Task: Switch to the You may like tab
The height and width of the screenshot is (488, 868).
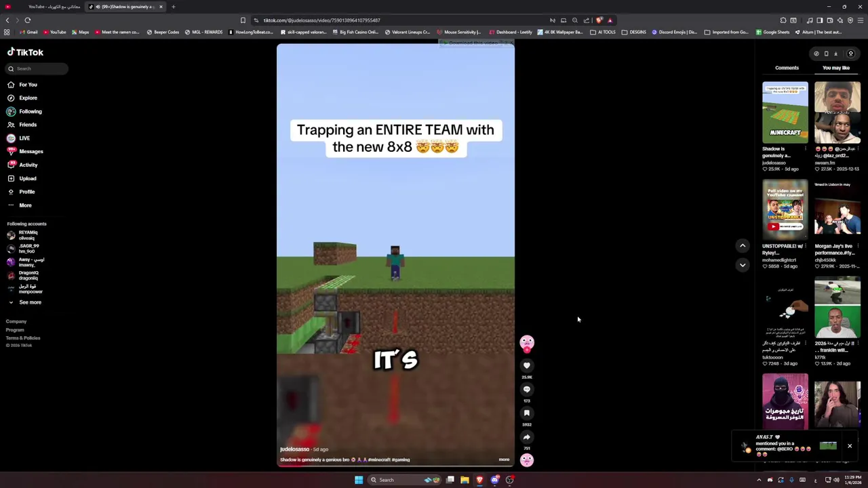Action: (x=836, y=68)
